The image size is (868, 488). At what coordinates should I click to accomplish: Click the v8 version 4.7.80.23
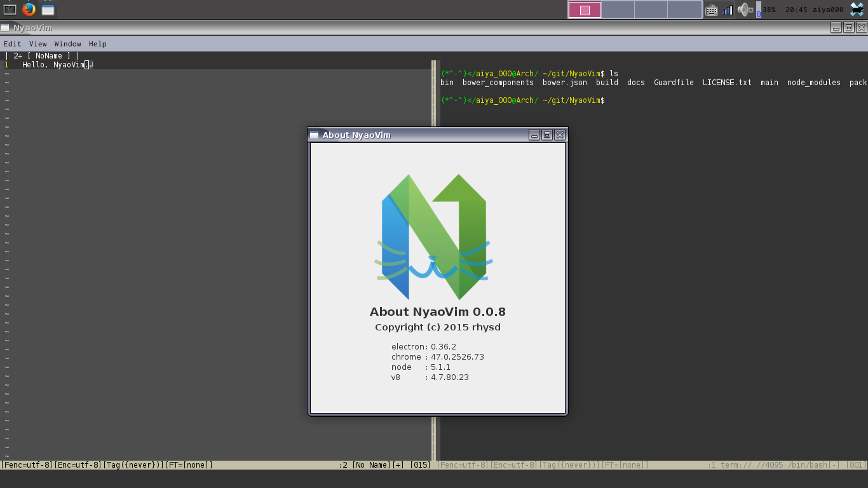(x=450, y=377)
